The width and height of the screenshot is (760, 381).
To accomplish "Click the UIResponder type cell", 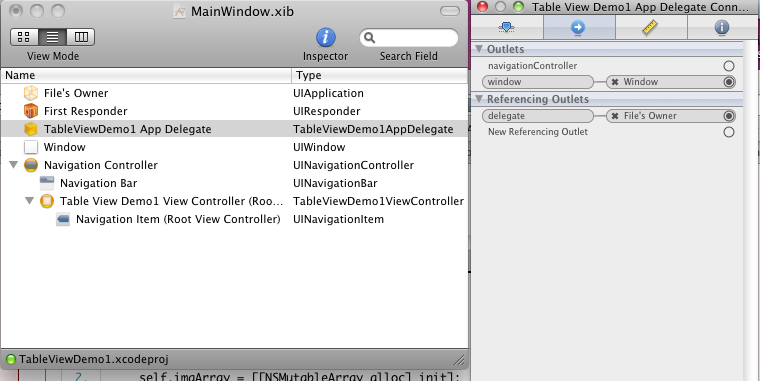I will (327, 111).
